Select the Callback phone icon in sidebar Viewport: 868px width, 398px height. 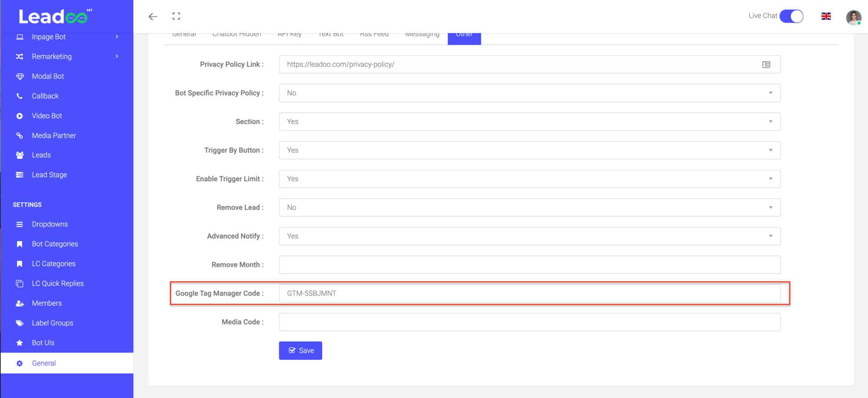coord(20,96)
